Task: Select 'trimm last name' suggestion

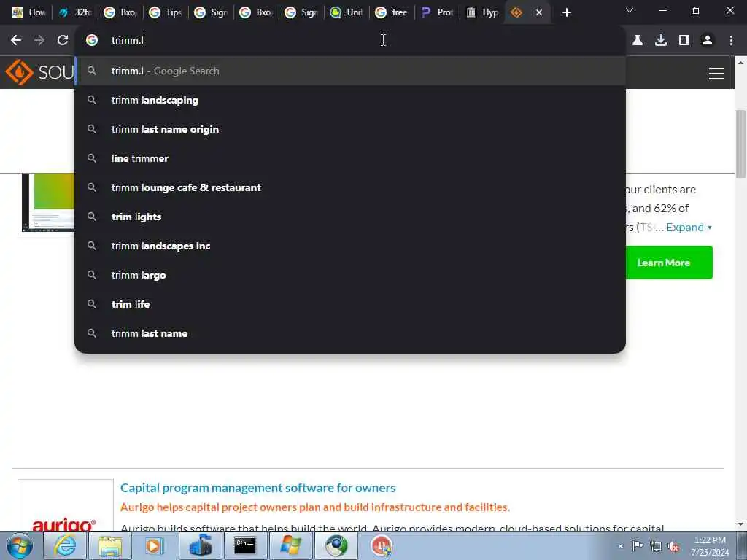Action: click(350, 333)
